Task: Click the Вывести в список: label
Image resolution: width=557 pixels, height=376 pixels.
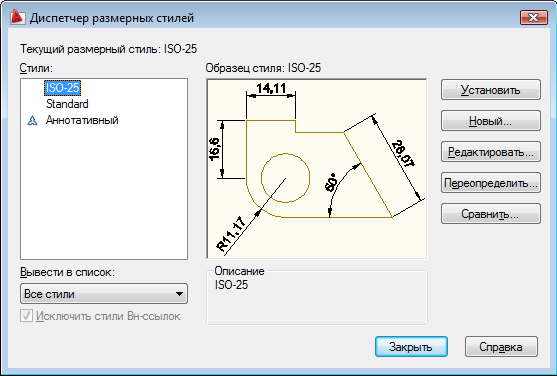Action: pyautogui.click(x=67, y=272)
